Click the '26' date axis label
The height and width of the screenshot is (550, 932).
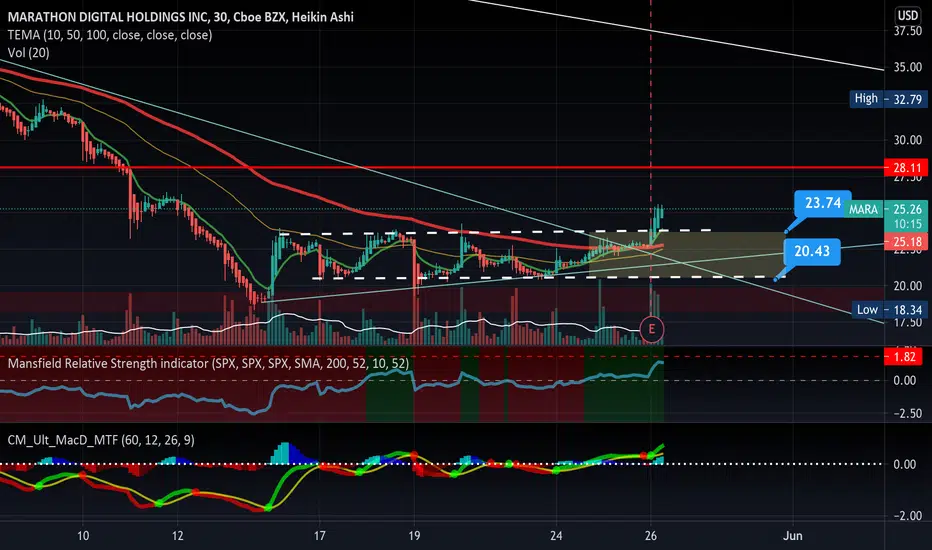click(x=651, y=536)
